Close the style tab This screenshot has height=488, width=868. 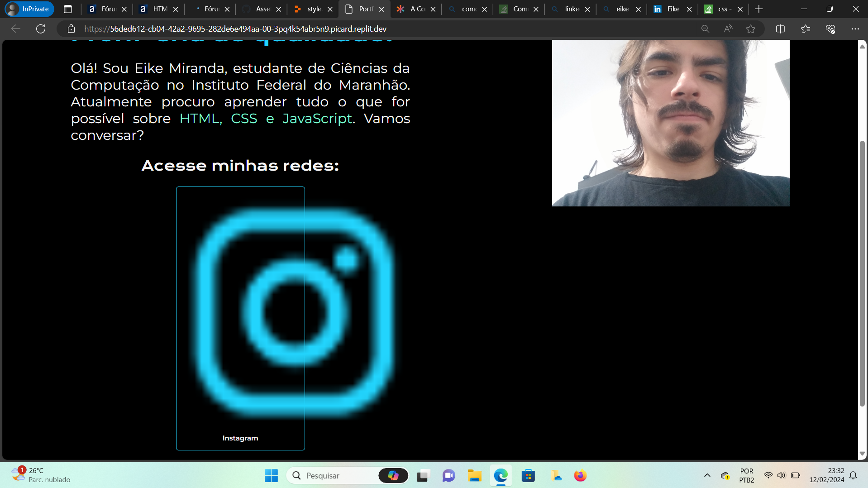click(330, 9)
